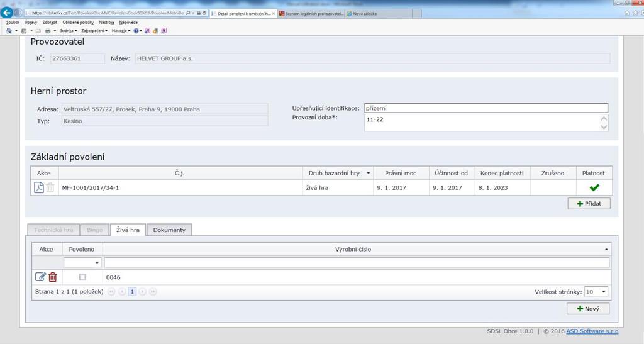
Task: Edit row 0046 with the pencil icon
Action: (40, 277)
